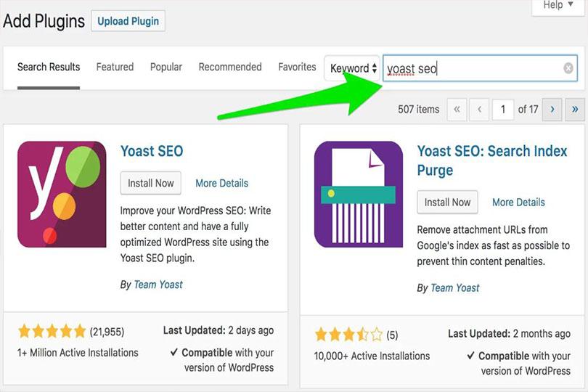Clear the search field with X icon

pyautogui.click(x=568, y=68)
